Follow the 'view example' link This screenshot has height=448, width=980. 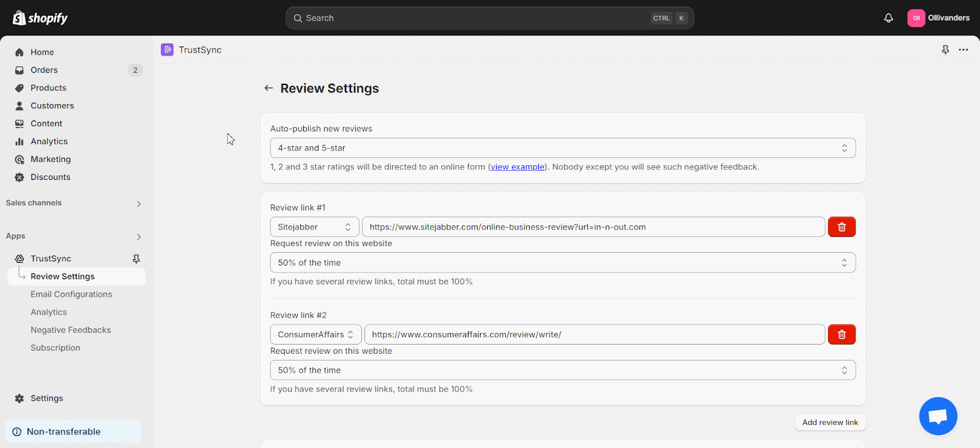(x=518, y=167)
